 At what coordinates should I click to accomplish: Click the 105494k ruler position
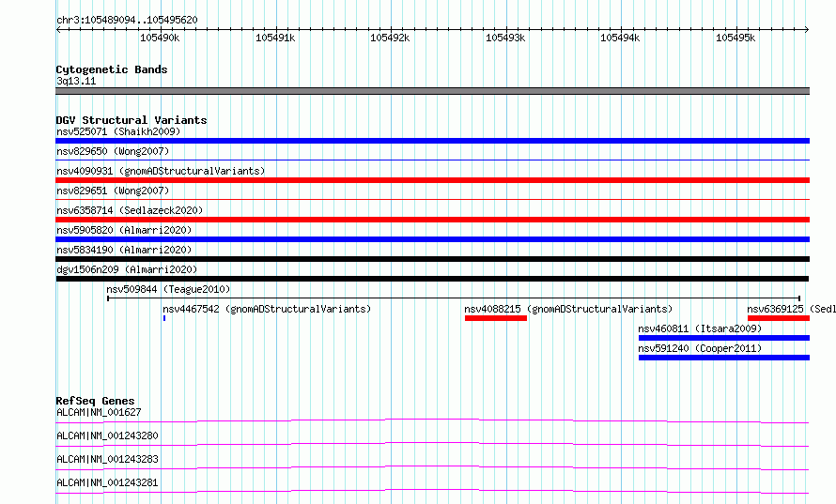tap(620, 38)
